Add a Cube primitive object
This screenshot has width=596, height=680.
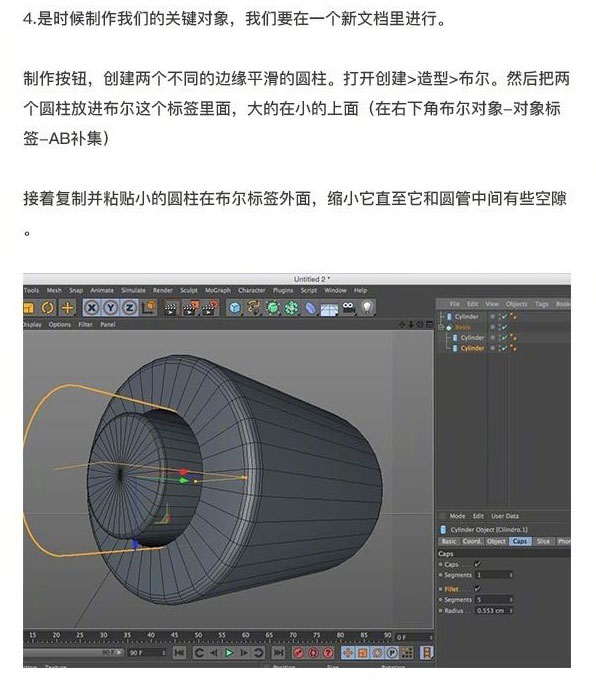(x=235, y=308)
